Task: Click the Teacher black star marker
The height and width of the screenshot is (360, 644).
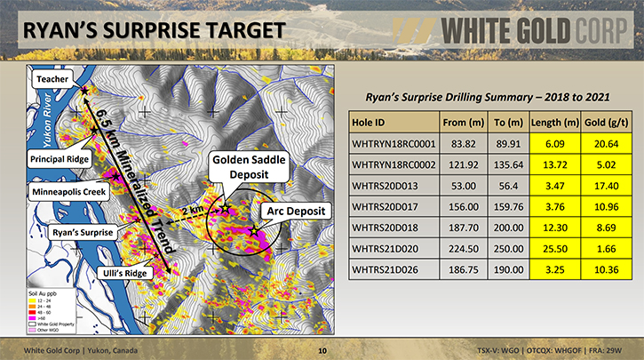Action: [84, 91]
